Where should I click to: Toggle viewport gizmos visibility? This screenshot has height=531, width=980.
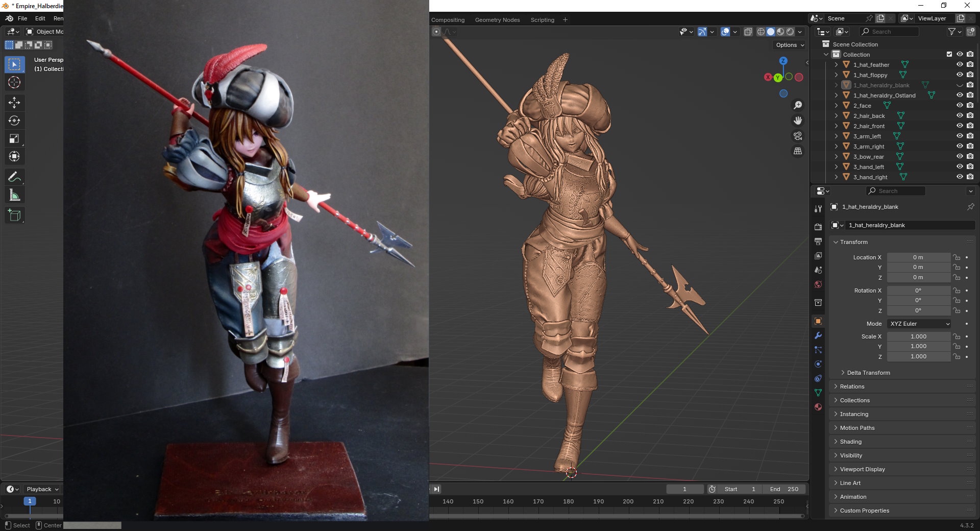[x=702, y=32]
